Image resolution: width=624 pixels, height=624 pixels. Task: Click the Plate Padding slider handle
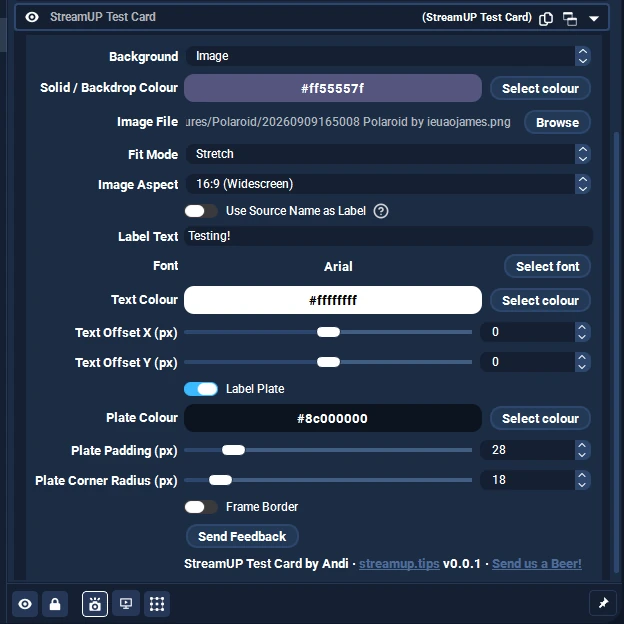[x=233, y=450]
